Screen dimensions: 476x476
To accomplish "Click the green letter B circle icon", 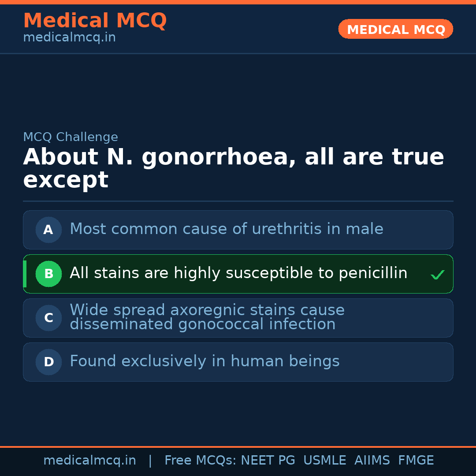I will point(48,274).
